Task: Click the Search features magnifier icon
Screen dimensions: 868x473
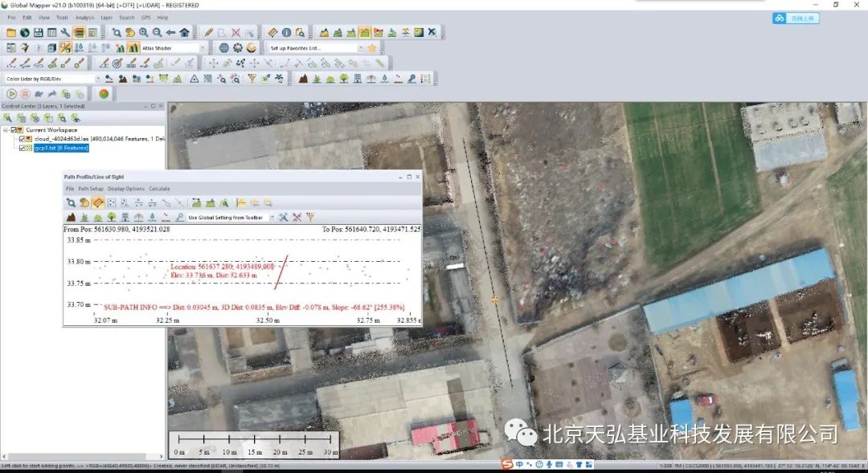Action: 300,33
